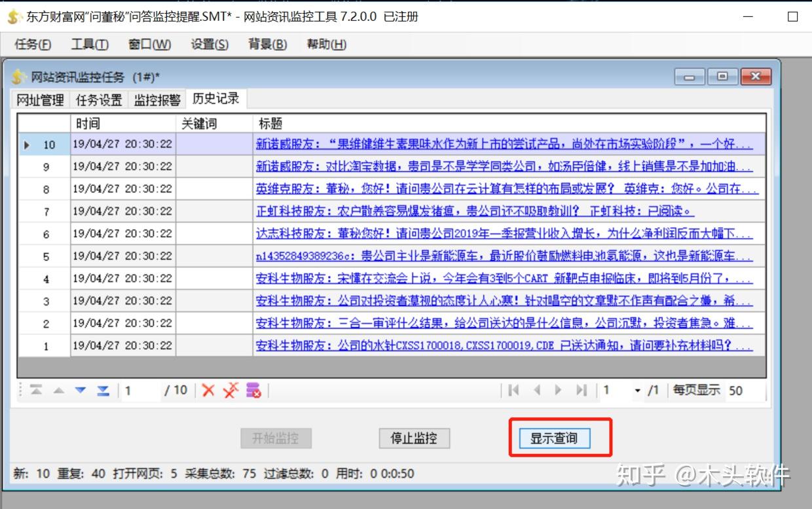812x509 pixels.
Task: Maximize the 网站资讯监控任务 child window
Action: coord(722,77)
